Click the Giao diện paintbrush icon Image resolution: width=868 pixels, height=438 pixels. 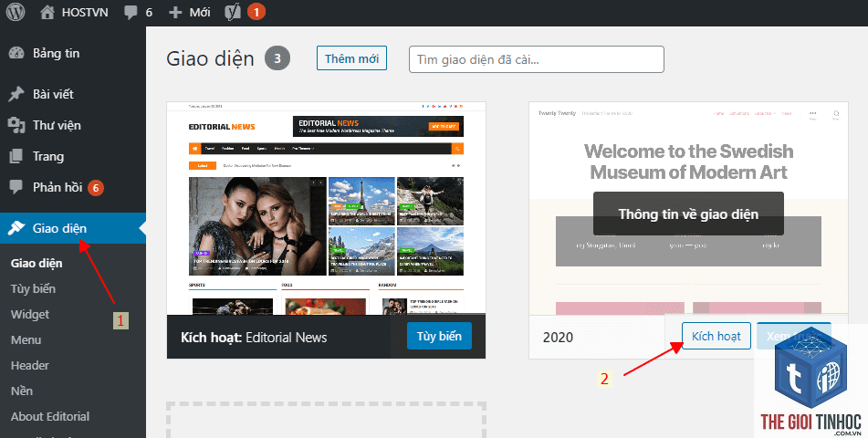click(x=16, y=228)
